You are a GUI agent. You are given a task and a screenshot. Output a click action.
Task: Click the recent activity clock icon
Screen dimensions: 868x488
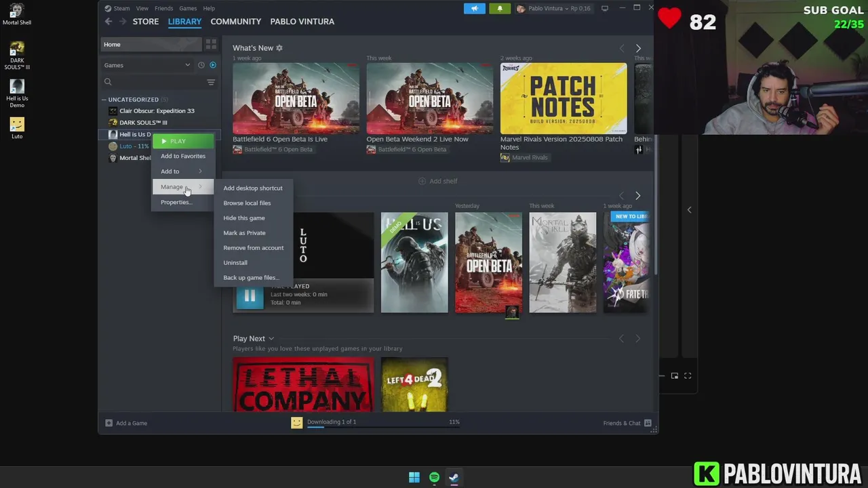pyautogui.click(x=201, y=65)
